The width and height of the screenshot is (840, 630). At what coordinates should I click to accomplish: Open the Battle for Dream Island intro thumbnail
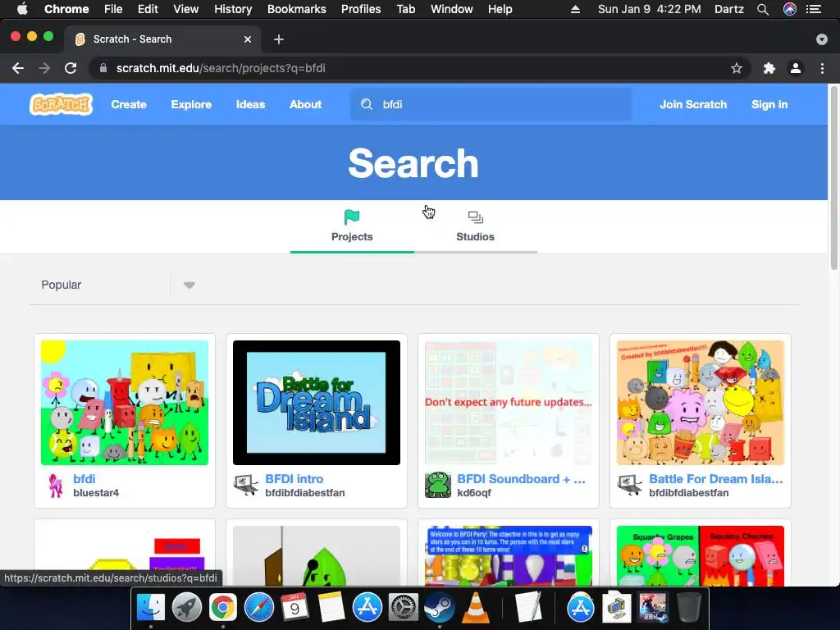(317, 403)
